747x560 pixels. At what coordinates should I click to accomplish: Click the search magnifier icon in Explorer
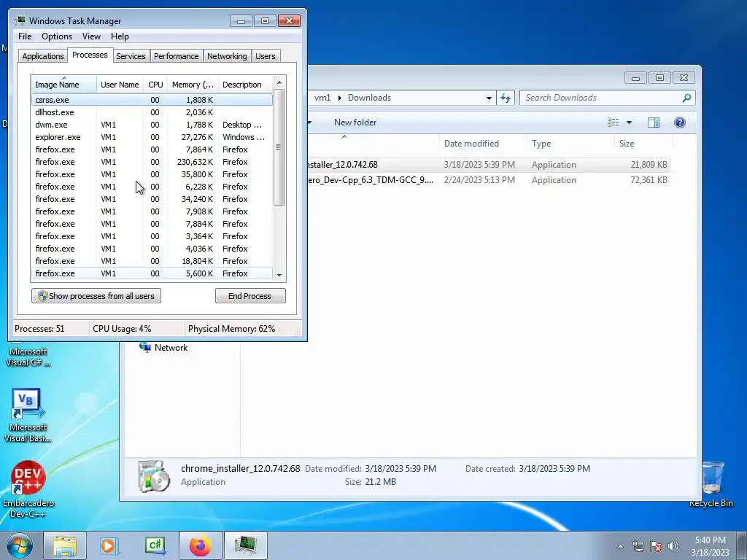(x=686, y=98)
